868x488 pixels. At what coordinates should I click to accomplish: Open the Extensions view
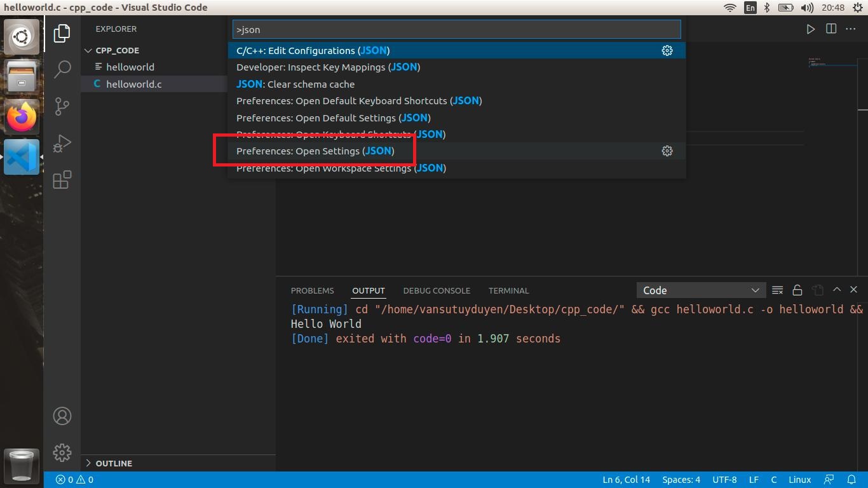(62, 180)
